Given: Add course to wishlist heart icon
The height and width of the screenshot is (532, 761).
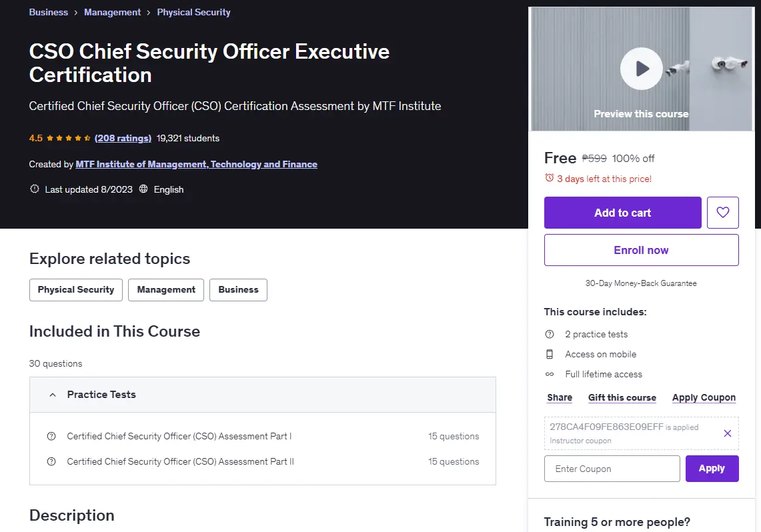Looking at the screenshot, I should 723,213.
